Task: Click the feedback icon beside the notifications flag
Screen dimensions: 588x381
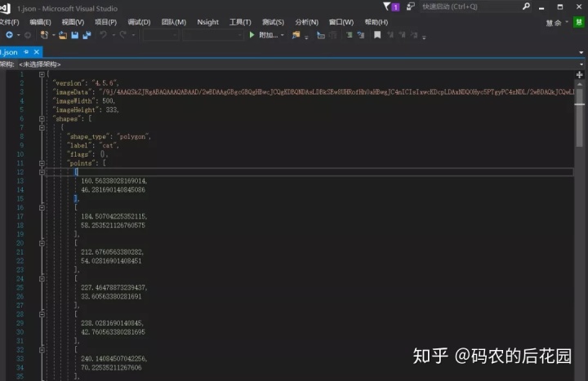Action: click(x=411, y=7)
